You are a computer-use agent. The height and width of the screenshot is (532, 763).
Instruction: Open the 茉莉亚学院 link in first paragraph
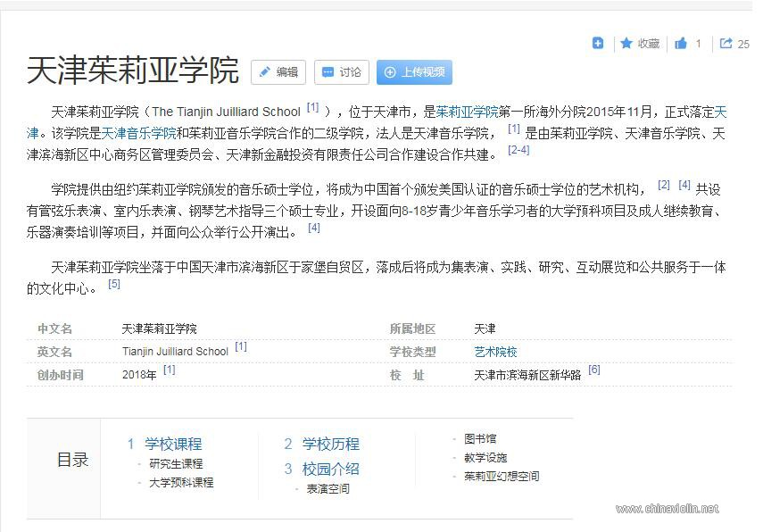click(467, 112)
